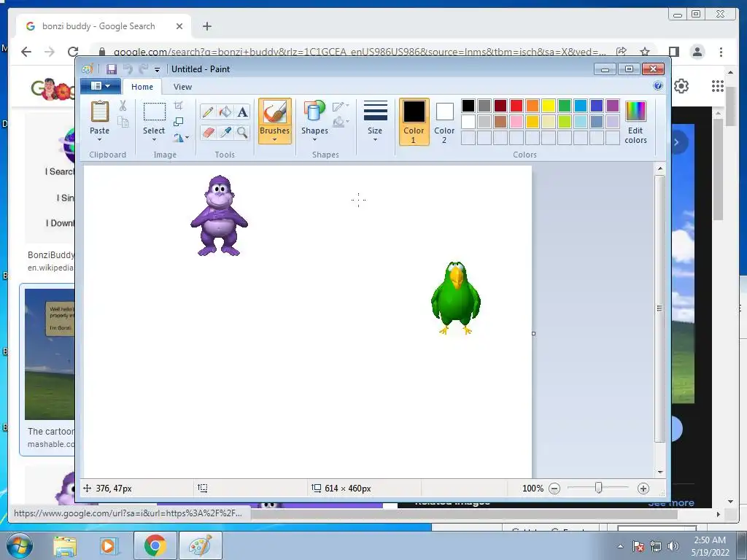The height and width of the screenshot is (560, 747).
Task: Close the bonzi buddy Chrome tab
Action: point(179,26)
